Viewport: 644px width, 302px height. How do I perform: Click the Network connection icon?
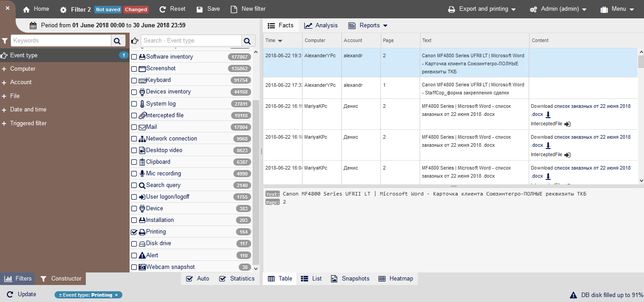142,139
